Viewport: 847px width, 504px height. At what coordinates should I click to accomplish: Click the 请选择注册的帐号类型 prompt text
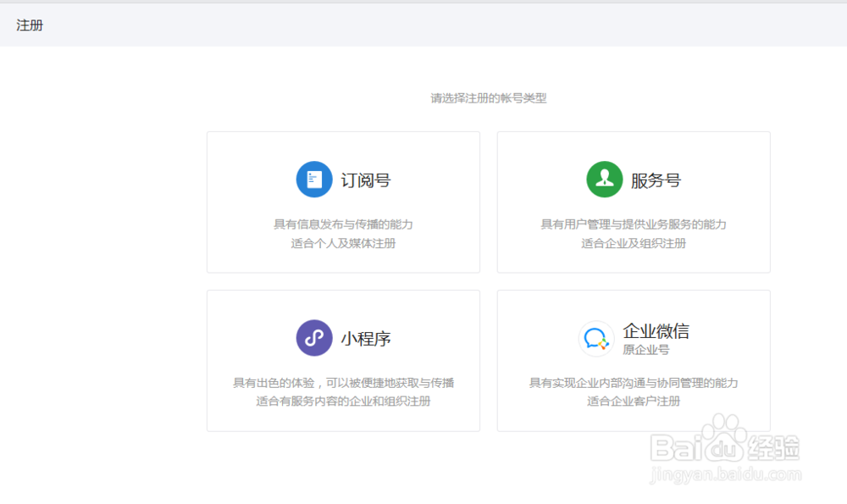489,98
